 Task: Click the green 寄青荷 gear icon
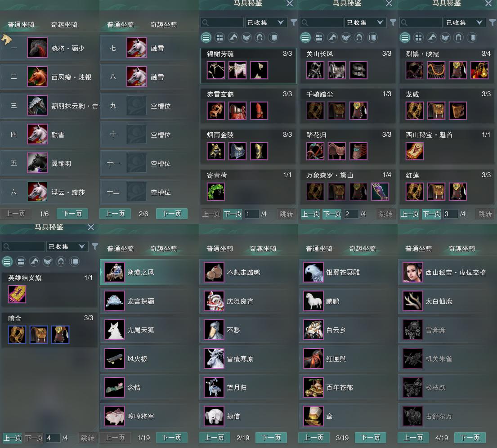[216, 192]
